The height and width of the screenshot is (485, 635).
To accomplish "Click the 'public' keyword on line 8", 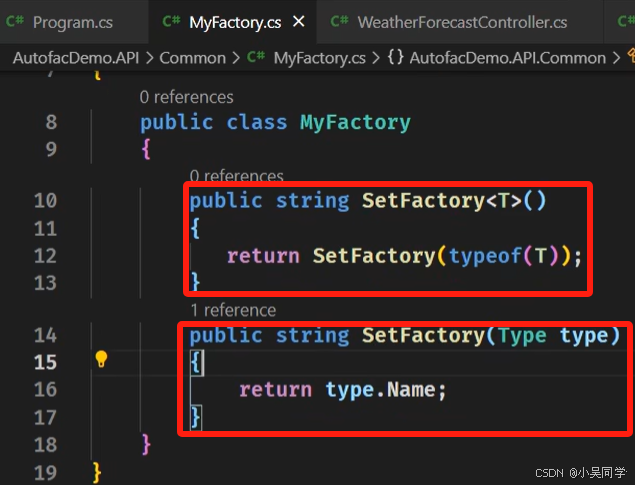I will (177, 122).
